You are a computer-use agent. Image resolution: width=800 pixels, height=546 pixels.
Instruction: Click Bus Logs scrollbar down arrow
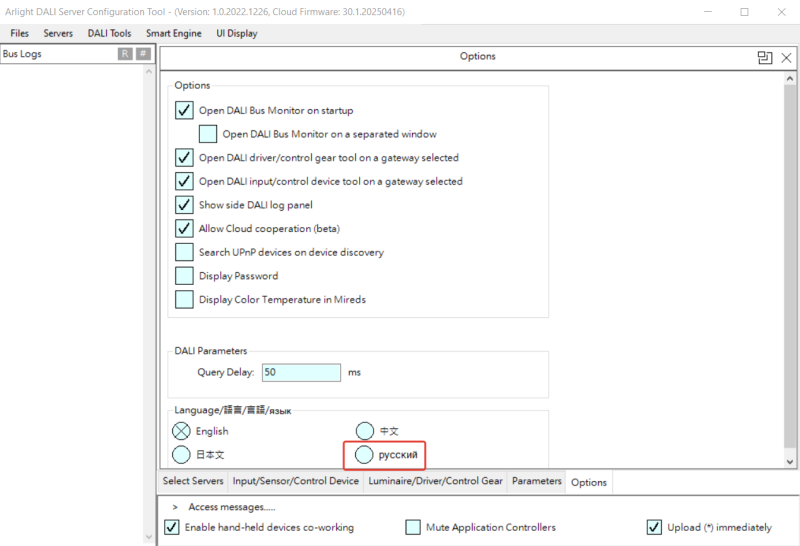149,537
